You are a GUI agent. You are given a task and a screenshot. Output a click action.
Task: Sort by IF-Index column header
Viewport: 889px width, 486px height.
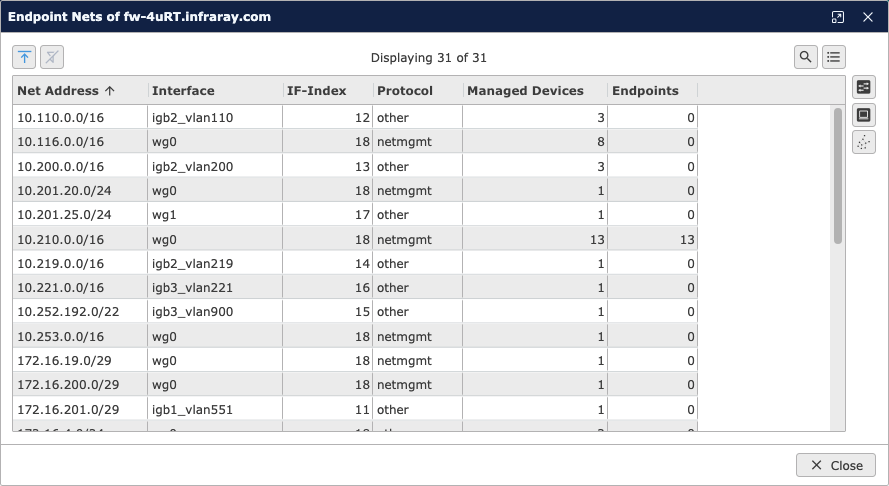coord(315,91)
